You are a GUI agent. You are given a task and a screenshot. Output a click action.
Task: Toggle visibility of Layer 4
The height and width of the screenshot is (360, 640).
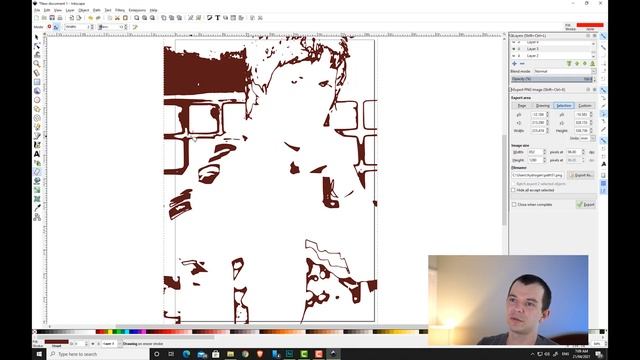pyautogui.click(x=514, y=42)
